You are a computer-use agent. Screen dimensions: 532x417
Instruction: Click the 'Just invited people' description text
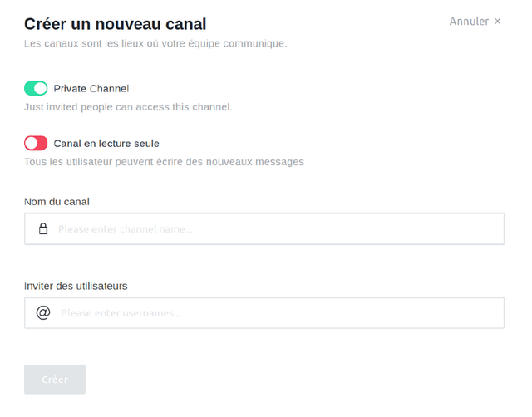(x=128, y=106)
